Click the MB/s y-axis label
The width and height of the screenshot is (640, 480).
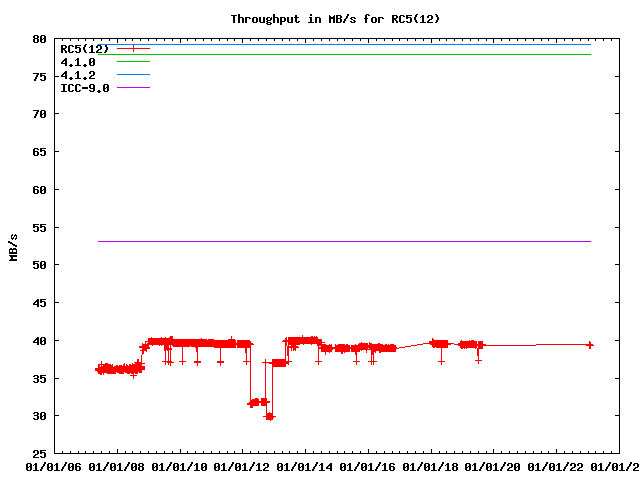coord(13,247)
